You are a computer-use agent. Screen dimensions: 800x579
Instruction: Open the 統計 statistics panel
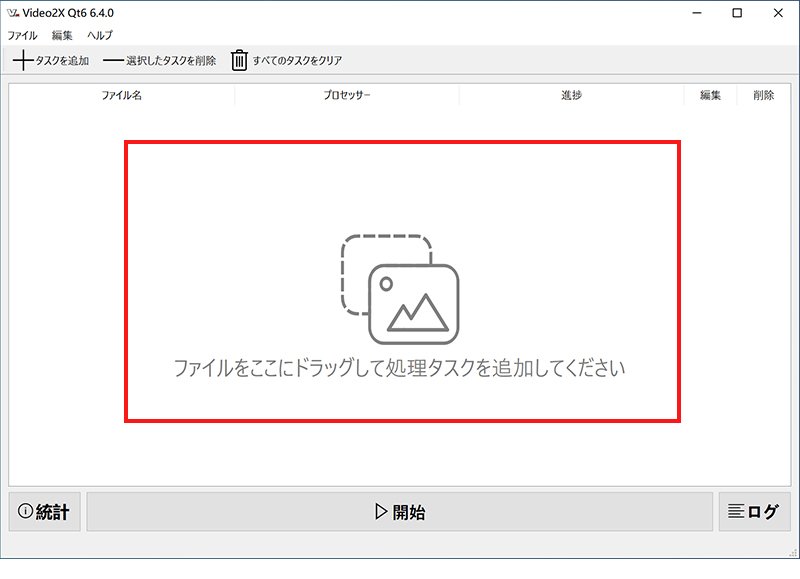pyautogui.click(x=44, y=512)
